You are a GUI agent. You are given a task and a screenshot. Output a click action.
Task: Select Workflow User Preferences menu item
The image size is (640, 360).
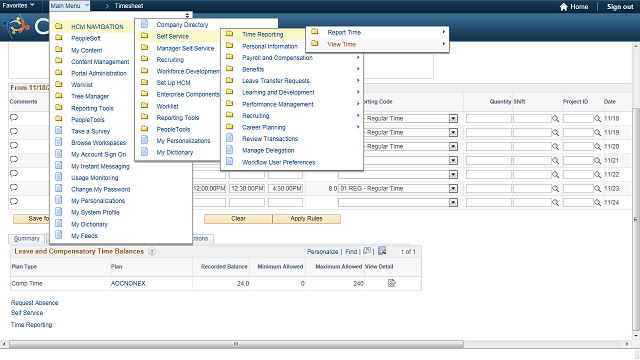click(278, 162)
